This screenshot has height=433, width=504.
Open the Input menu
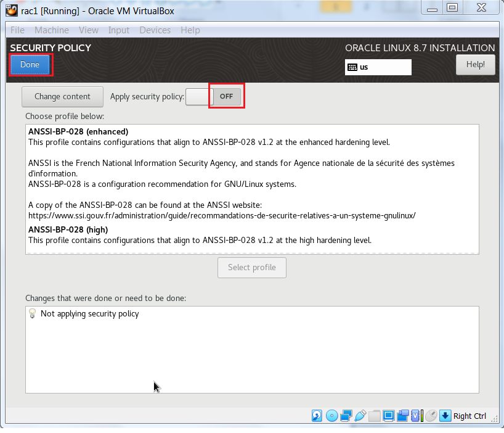119,30
